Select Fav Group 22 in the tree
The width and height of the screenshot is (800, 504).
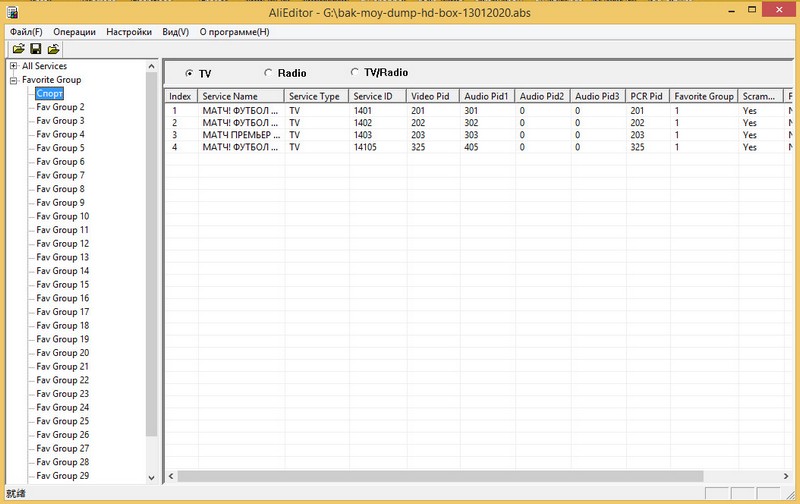62,380
